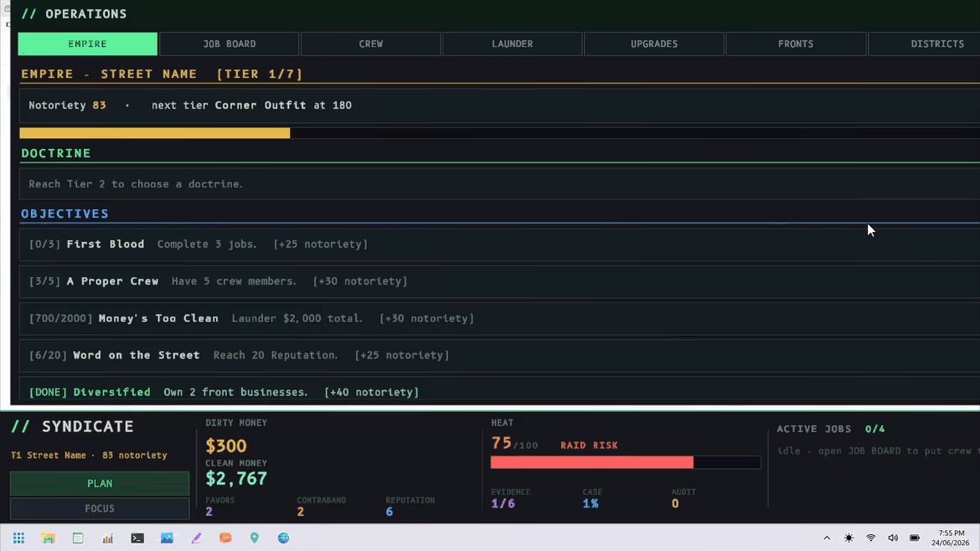Open the JOB BOARD tab
This screenshot has height=551, width=980.
[x=230, y=44]
